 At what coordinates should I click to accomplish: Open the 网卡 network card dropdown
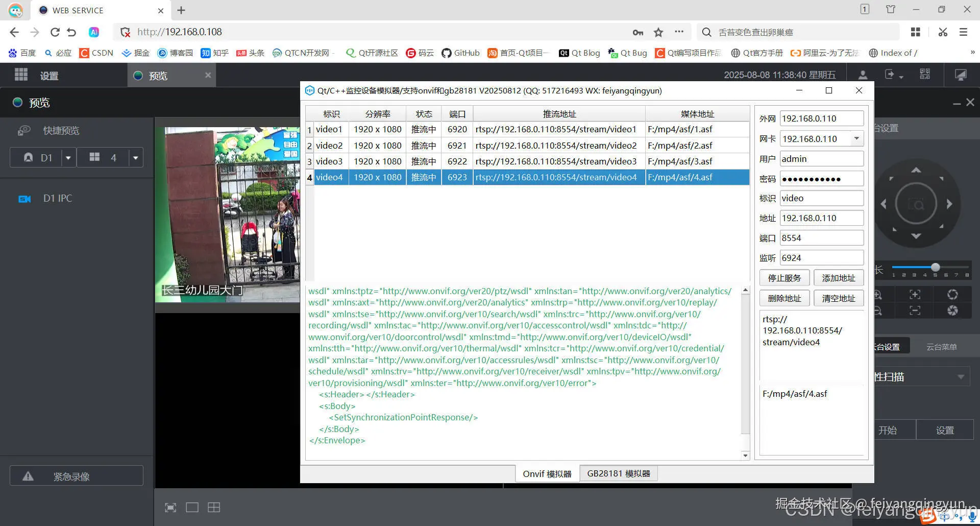[857, 138]
